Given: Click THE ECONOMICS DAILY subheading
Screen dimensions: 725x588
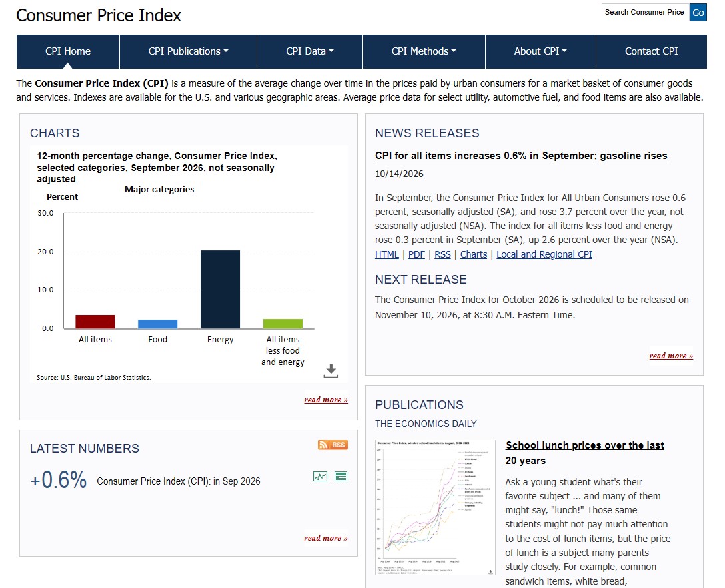Looking at the screenshot, I should pos(426,424).
